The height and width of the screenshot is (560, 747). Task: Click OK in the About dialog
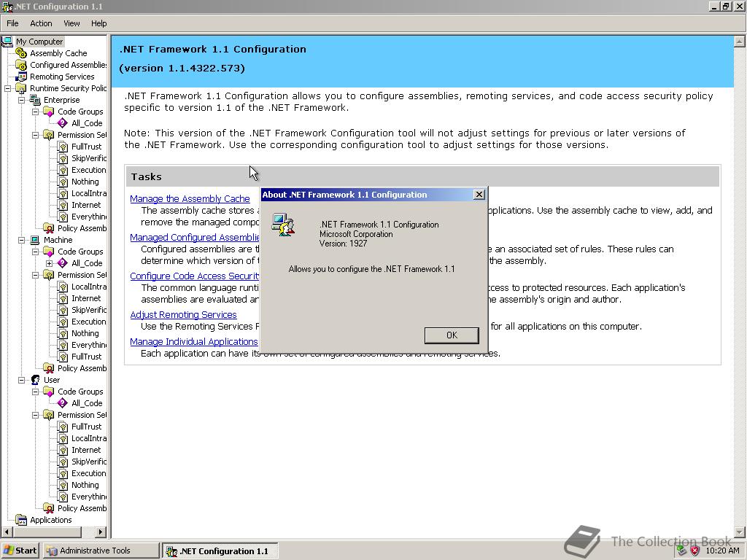pos(452,335)
